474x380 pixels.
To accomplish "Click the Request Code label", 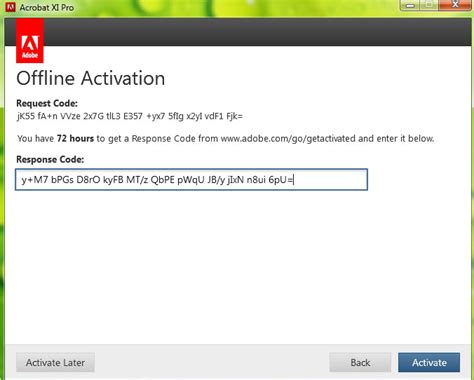I will (47, 103).
